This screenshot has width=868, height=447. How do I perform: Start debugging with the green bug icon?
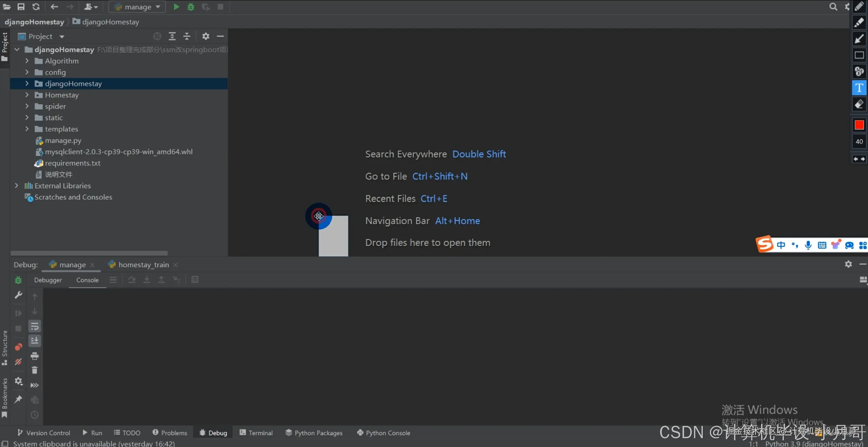[x=191, y=7]
